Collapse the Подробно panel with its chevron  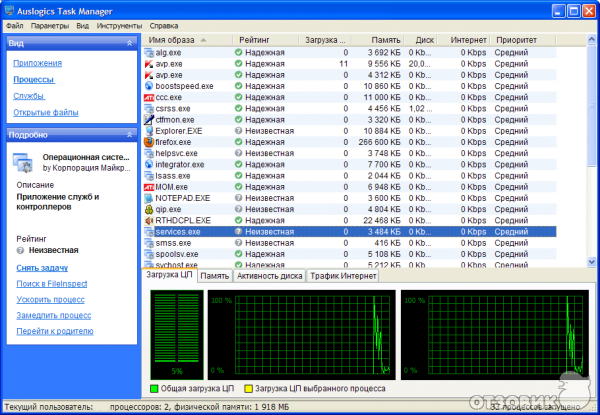[x=130, y=133]
